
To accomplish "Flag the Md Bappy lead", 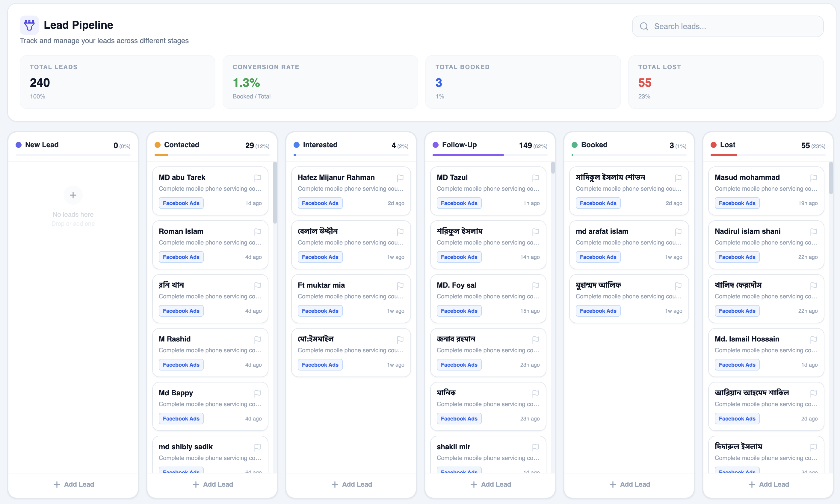I will click(257, 394).
